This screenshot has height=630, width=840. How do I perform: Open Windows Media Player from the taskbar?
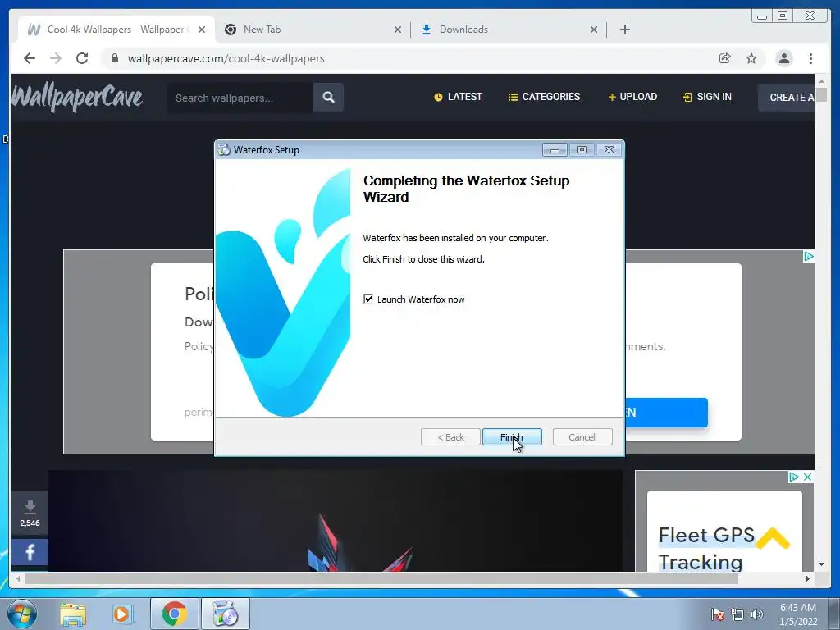(122, 614)
